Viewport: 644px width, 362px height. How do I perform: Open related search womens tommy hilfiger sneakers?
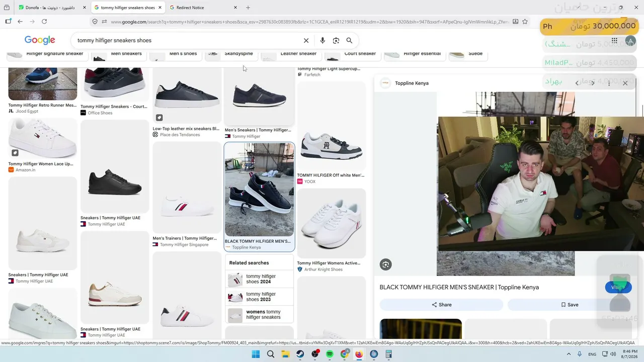(x=259, y=315)
